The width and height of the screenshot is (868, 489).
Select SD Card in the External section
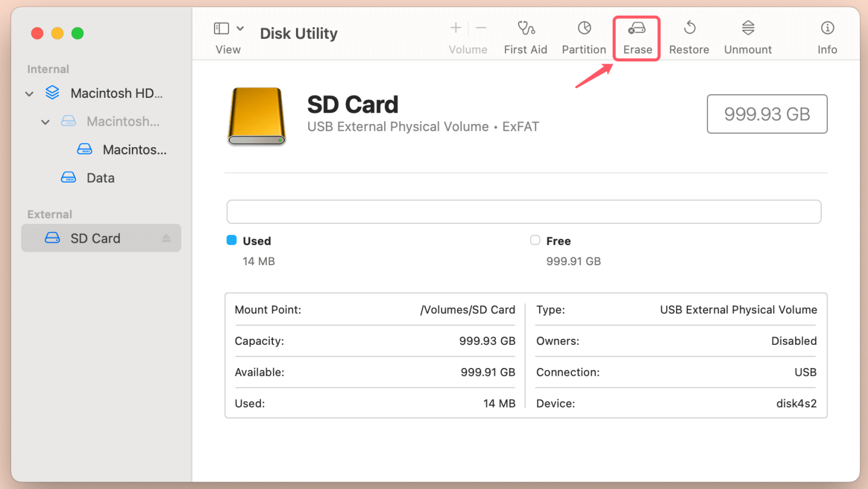95,238
